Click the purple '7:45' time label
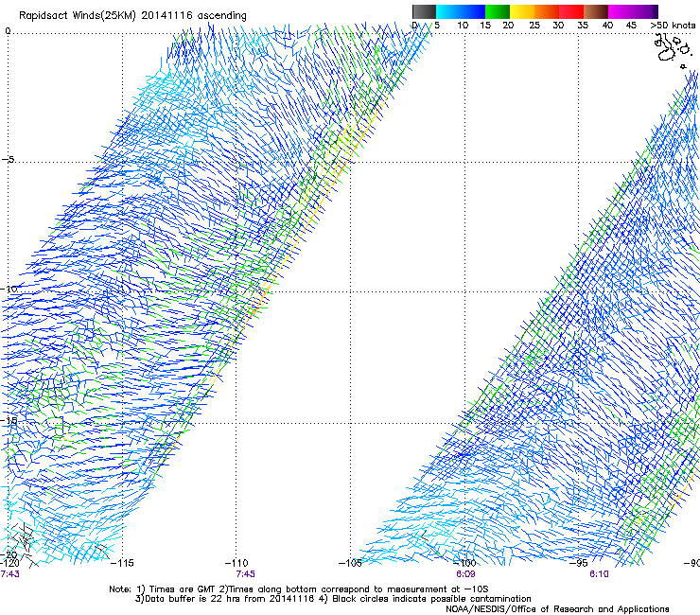This screenshot has height=615, width=700. (x=245, y=574)
